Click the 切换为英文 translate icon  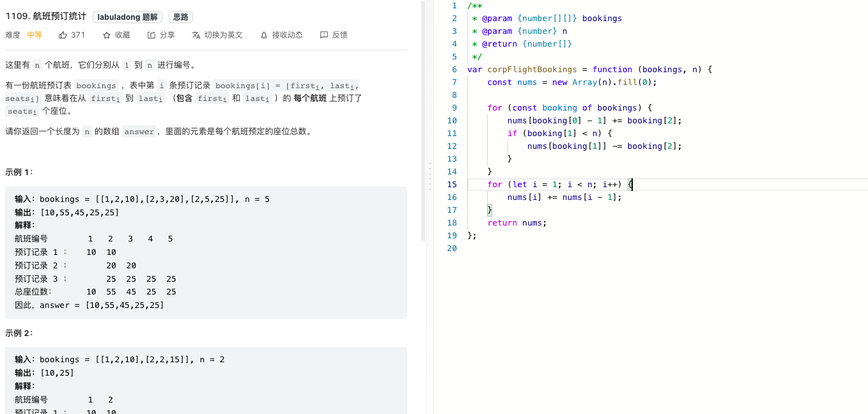(196, 35)
